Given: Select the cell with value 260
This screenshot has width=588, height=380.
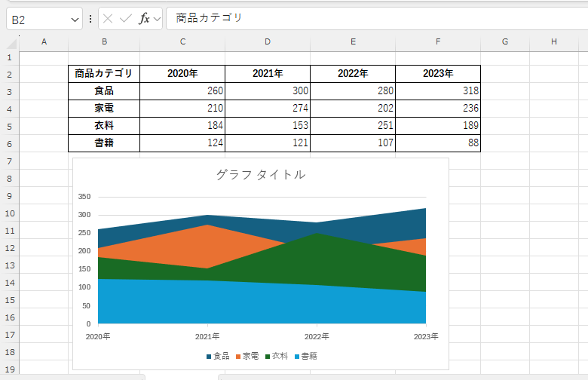Looking at the screenshot, I should click(182, 91).
